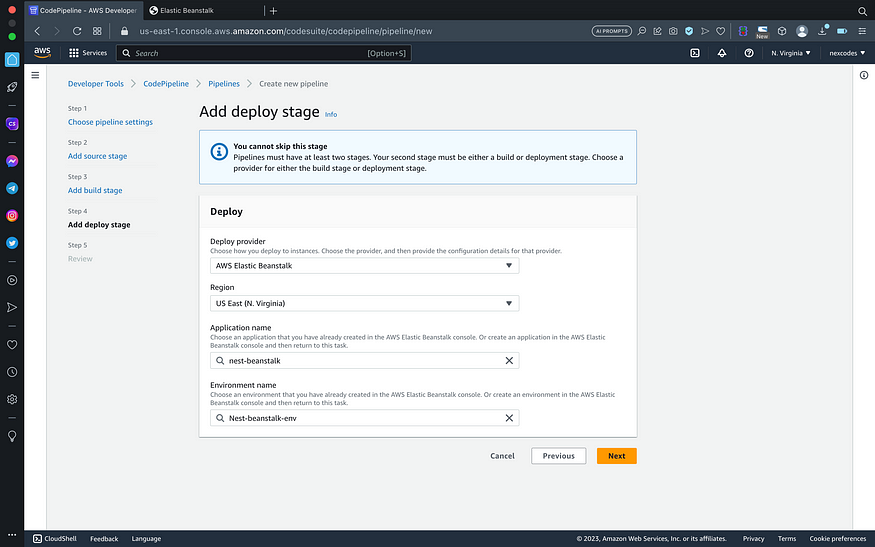Image resolution: width=875 pixels, height=547 pixels.
Task: Click the AI Prompts button in address bar
Action: click(612, 31)
